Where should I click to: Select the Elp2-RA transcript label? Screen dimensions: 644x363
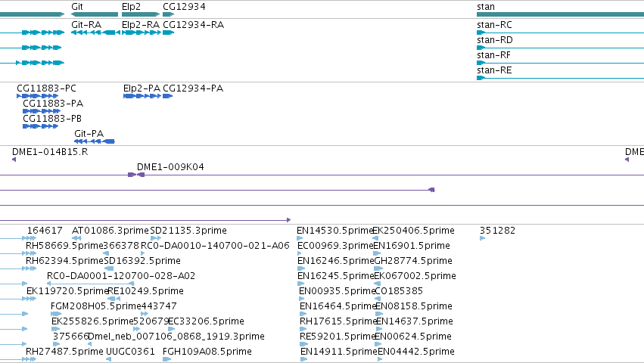pyautogui.click(x=141, y=25)
